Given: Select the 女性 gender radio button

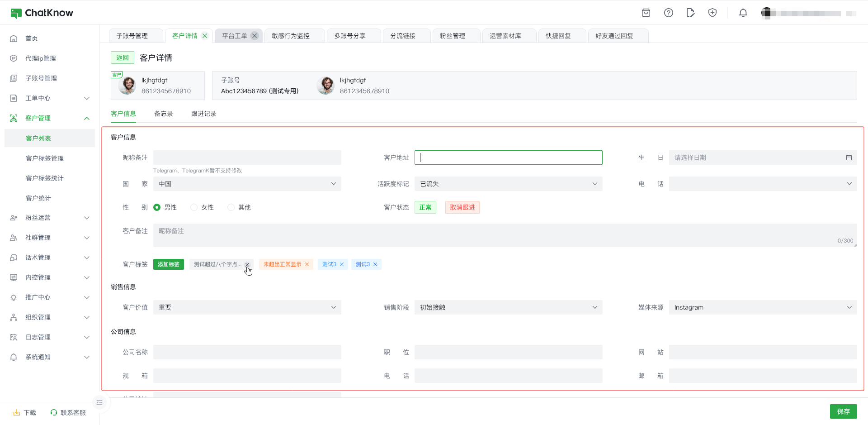Looking at the screenshot, I should coord(194,207).
